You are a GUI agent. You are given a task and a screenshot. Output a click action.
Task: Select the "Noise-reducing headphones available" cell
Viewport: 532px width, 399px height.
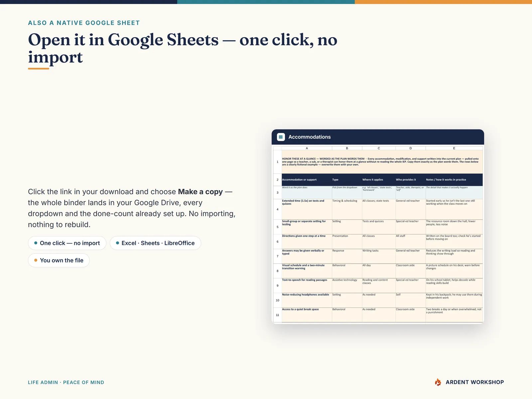(x=307, y=300)
